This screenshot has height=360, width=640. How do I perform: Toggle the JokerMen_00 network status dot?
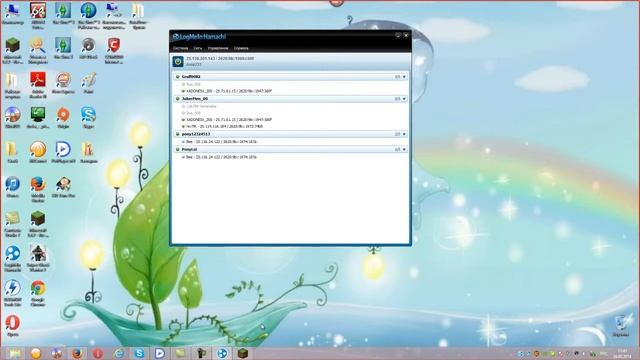178,99
